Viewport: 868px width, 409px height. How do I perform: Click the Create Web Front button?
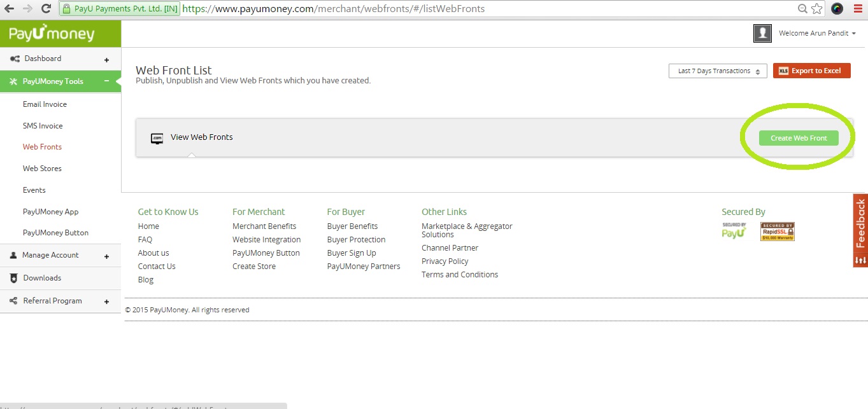click(799, 138)
